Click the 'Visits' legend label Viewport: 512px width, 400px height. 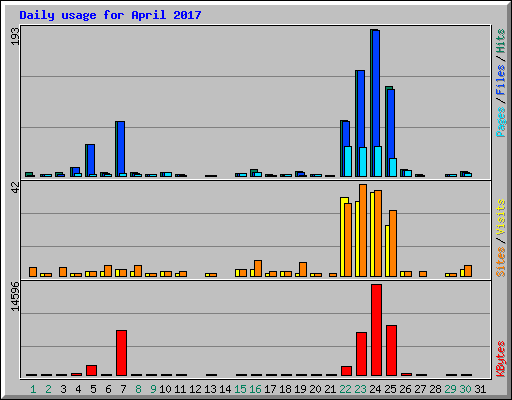click(x=501, y=217)
